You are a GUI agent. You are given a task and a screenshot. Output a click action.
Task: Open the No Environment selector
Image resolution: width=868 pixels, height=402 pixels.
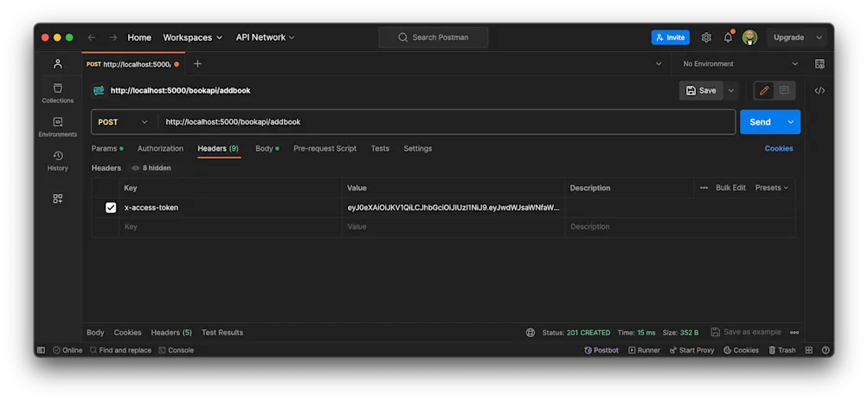pyautogui.click(x=740, y=64)
